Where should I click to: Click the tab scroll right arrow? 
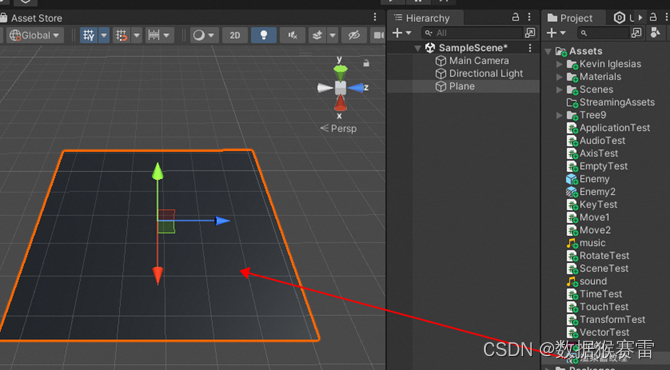point(640,18)
